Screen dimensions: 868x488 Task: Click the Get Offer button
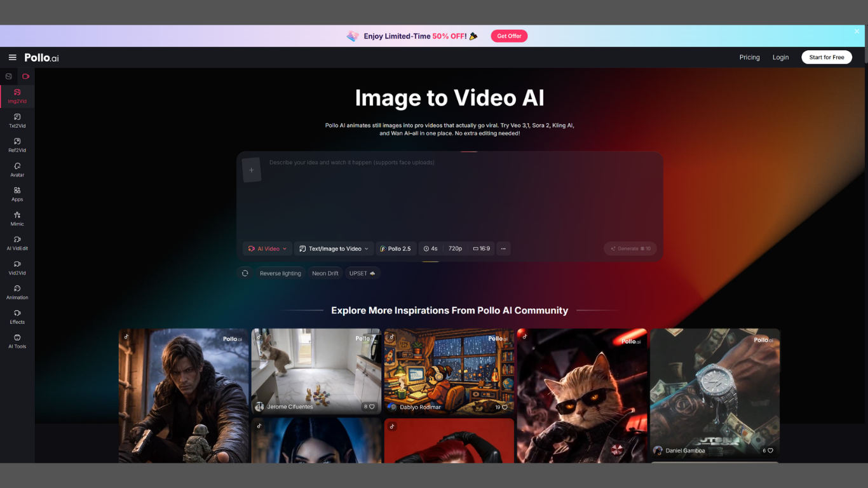(x=509, y=36)
